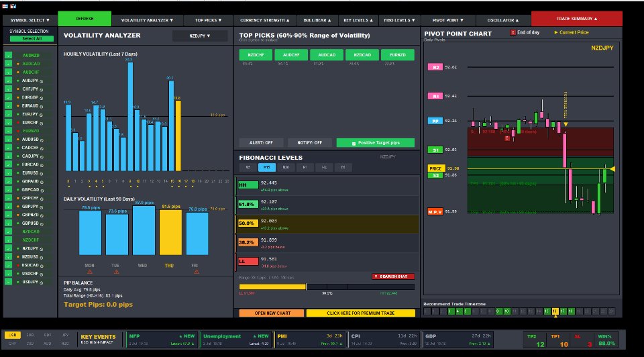Open the NZDJPY dropdown in Volatility Analyzer
This screenshot has height=357, width=644.
click(x=200, y=36)
